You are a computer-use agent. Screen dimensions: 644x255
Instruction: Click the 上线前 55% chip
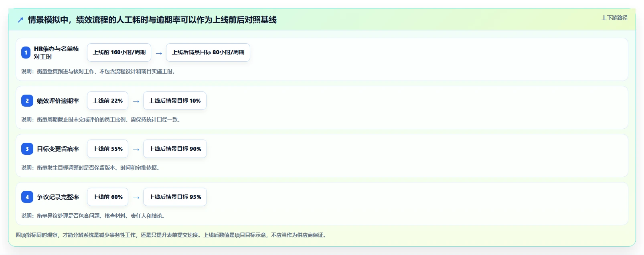(107, 149)
